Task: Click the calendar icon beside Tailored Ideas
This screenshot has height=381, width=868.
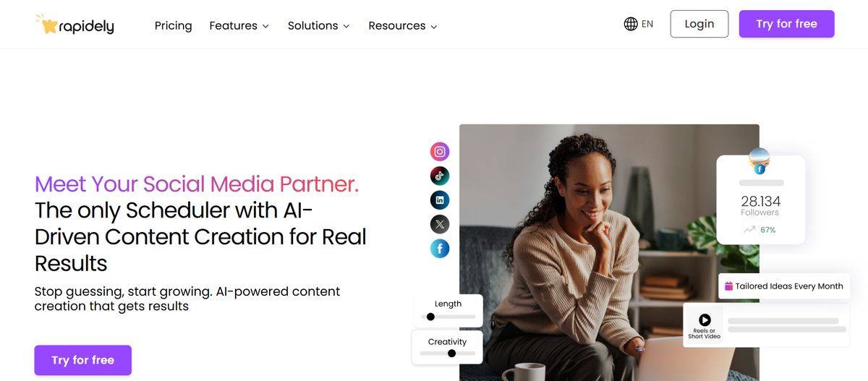Action: [x=728, y=286]
